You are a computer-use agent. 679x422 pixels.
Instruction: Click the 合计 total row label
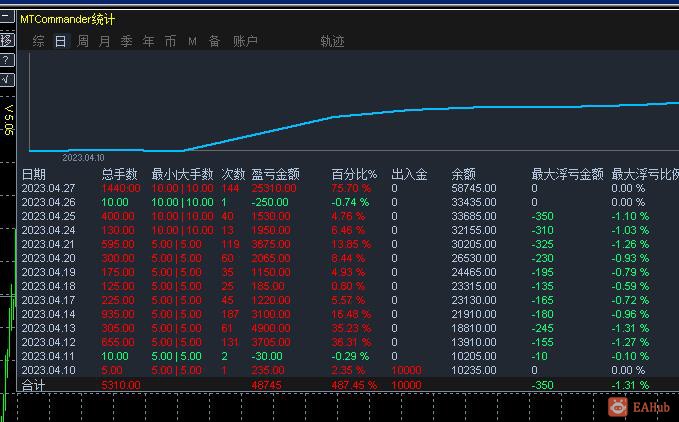(33, 385)
